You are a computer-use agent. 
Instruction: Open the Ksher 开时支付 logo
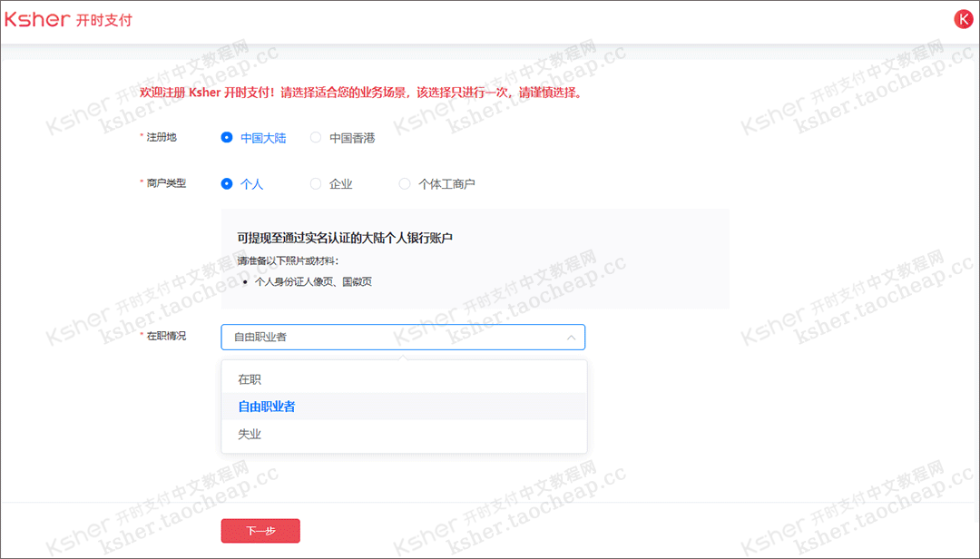click(68, 19)
